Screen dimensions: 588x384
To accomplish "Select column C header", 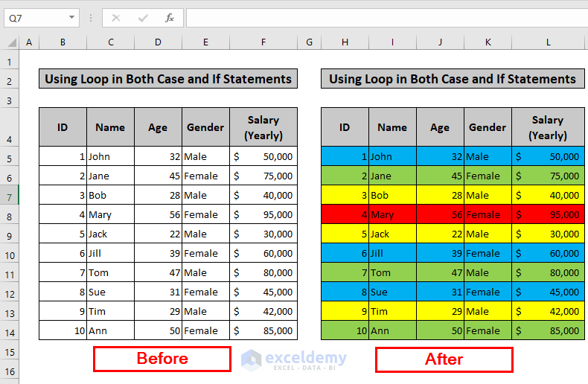I will pyautogui.click(x=111, y=42).
